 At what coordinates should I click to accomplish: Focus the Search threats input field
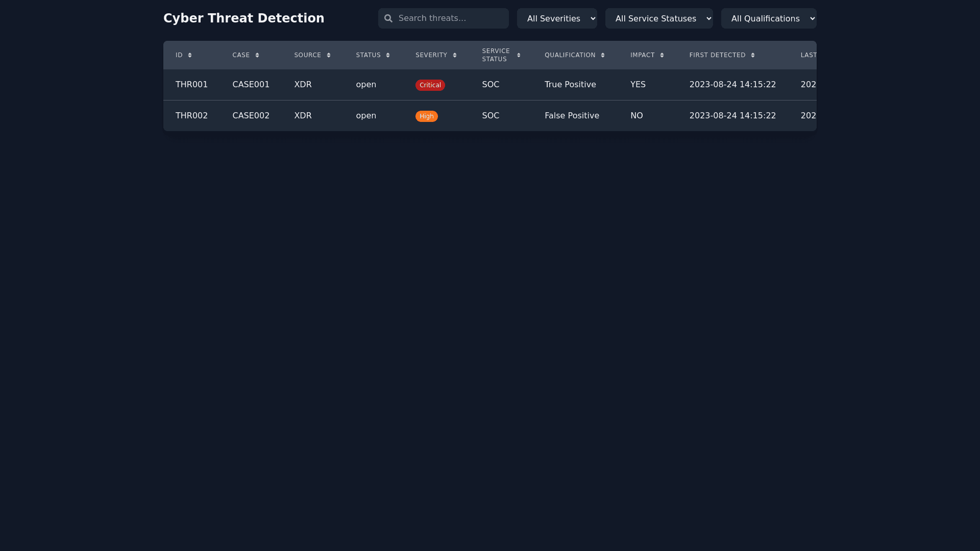click(449, 18)
